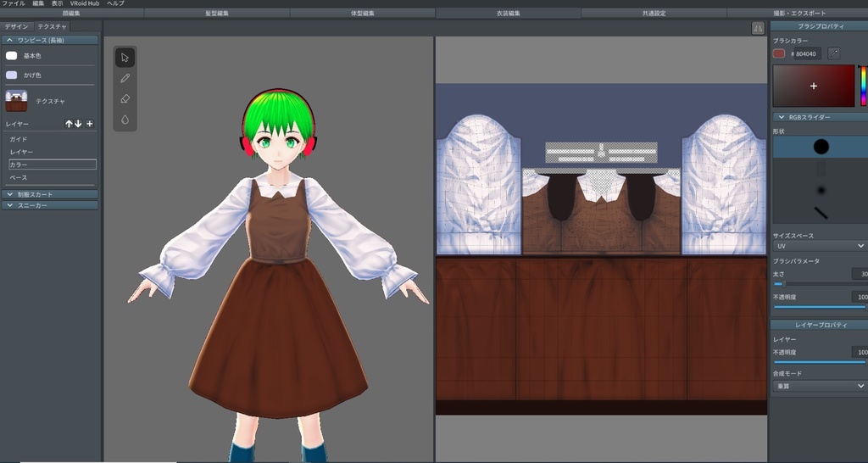
Task: Edit the hex color field 804040
Action: click(x=808, y=53)
